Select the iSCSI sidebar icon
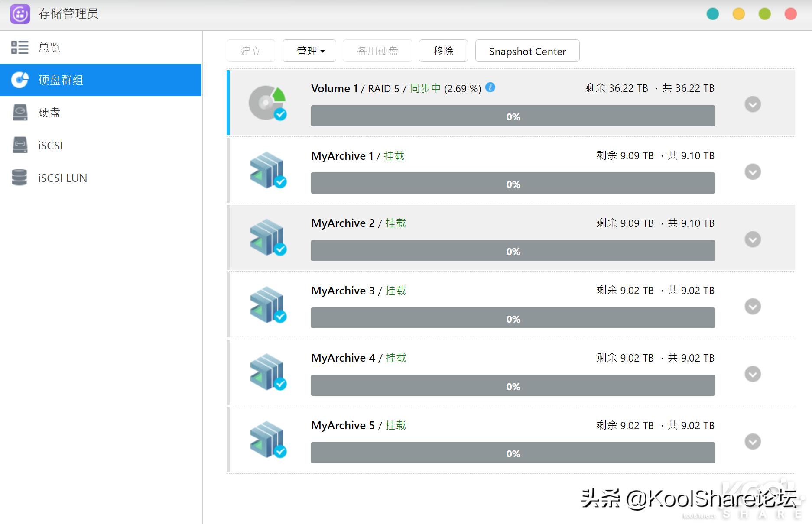Viewport: 812px width, 524px height. coord(19,145)
